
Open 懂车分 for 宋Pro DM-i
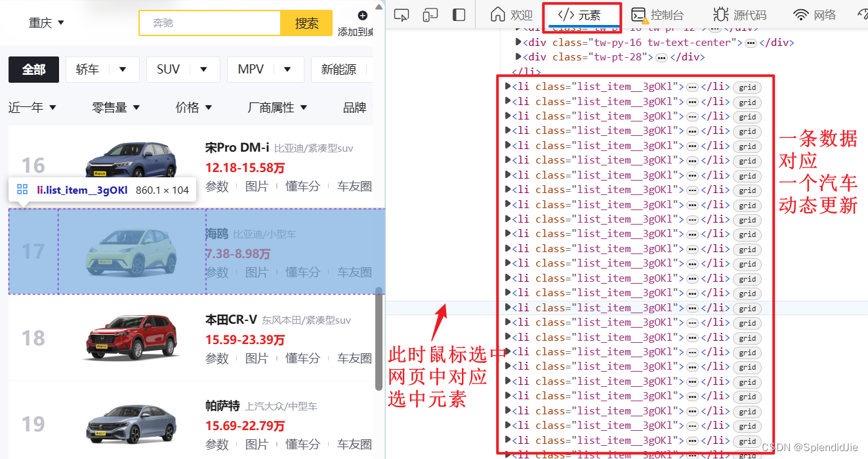coord(302,186)
